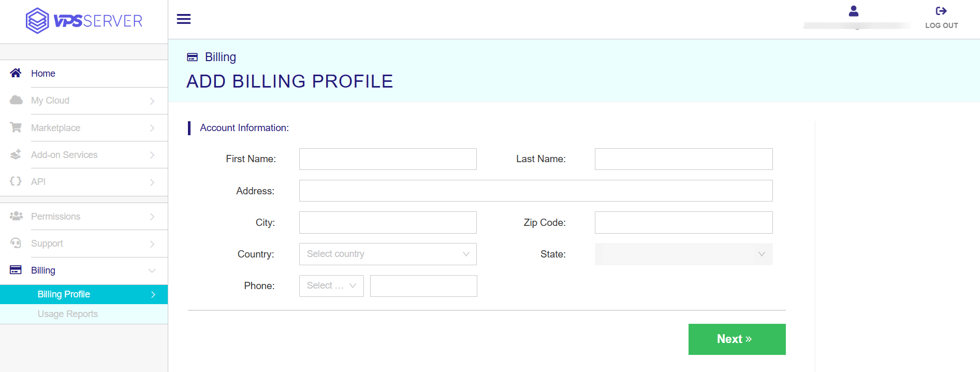Expand Marketplace chevron
980x372 pixels.
(152, 128)
